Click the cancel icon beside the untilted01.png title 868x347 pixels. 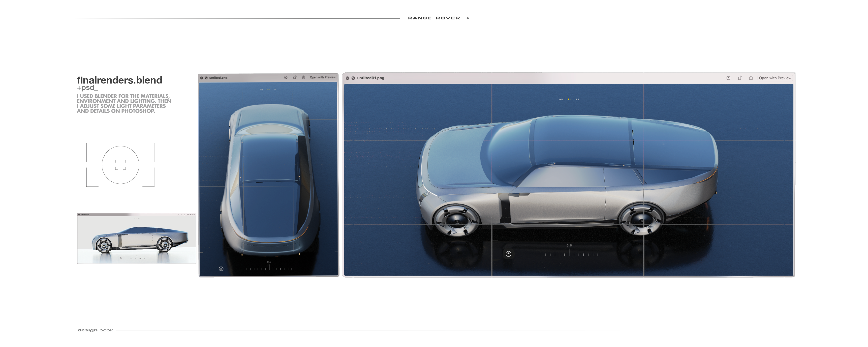click(x=353, y=78)
